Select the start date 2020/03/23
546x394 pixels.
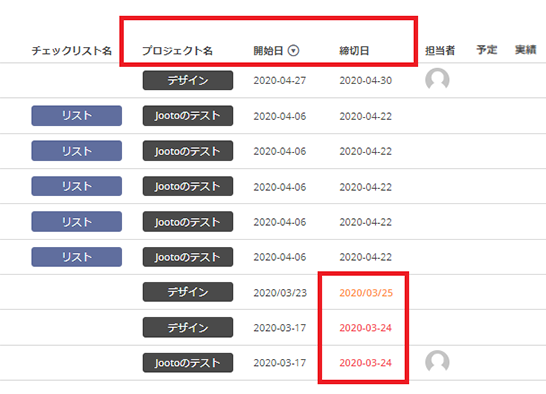click(x=280, y=293)
